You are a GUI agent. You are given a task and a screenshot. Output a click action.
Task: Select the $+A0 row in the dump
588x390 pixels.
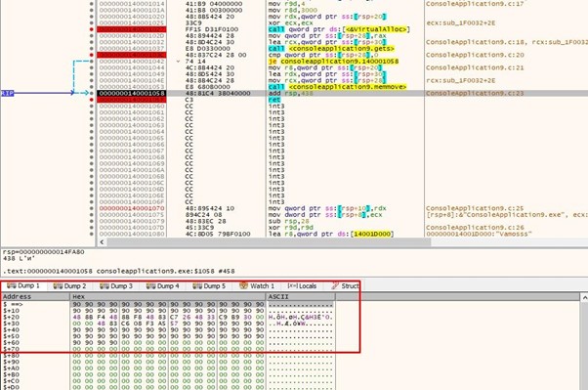pyautogui.click(x=168, y=368)
